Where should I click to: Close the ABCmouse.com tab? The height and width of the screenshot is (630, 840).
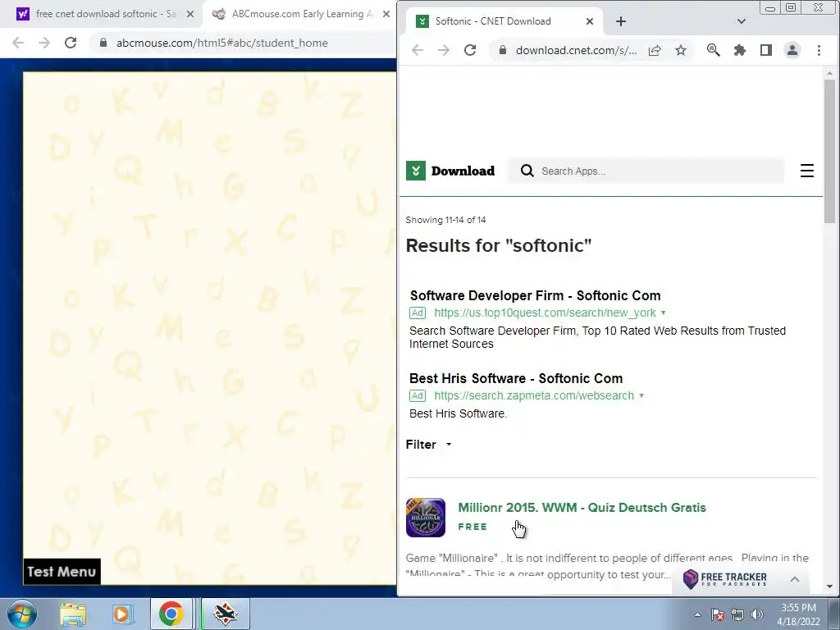[386, 14]
